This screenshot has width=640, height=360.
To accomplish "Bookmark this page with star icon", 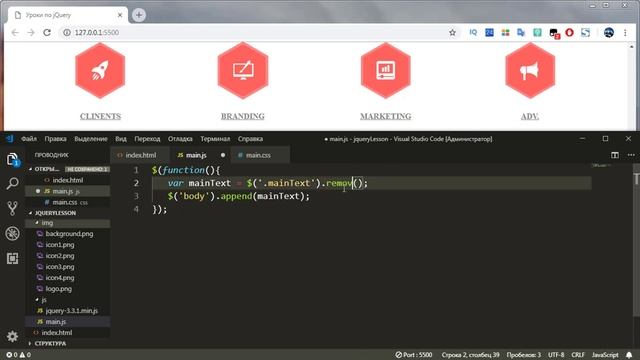I will 452,33.
